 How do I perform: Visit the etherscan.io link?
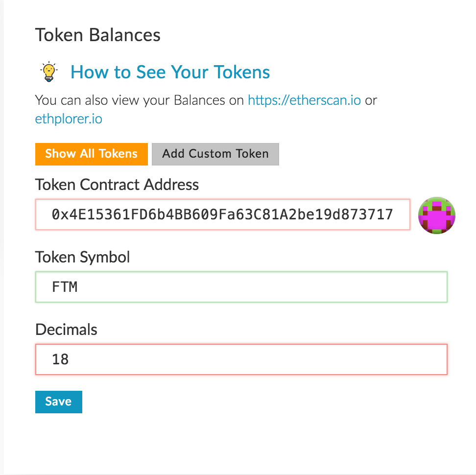pyautogui.click(x=304, y=100)
